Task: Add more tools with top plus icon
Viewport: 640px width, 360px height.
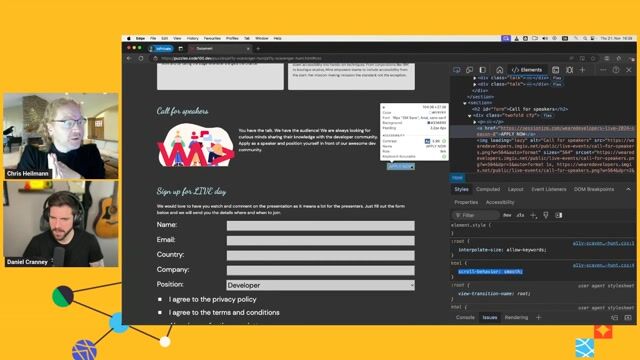Action: pos(582,70)
